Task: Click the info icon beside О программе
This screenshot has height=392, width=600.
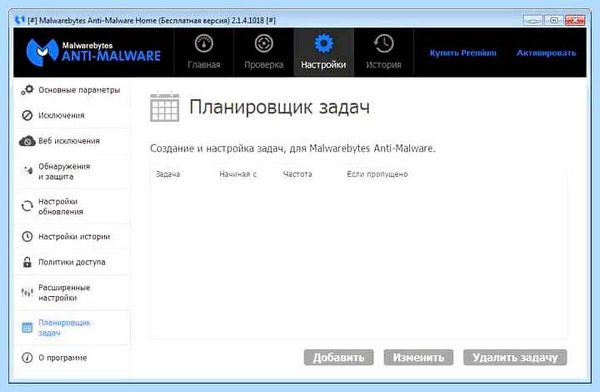Action: coord(27,358)
